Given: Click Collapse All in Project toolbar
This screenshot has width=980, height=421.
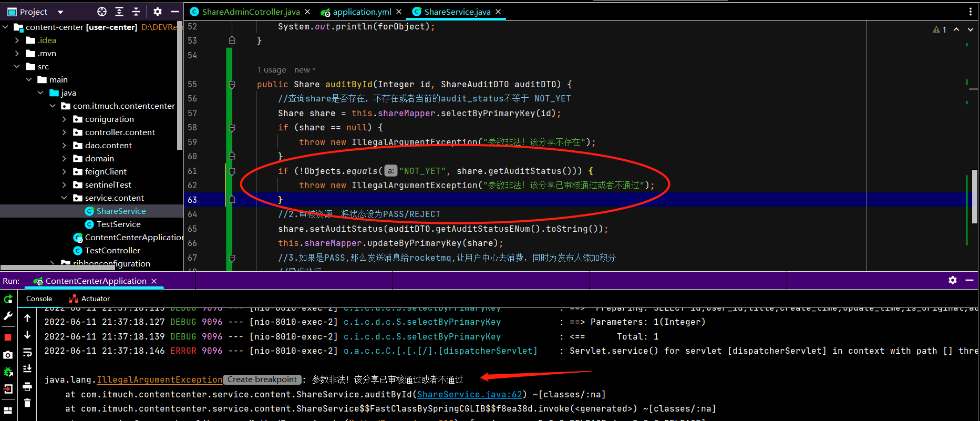Looking at the screenshot, I should click(x=136, y=12).
